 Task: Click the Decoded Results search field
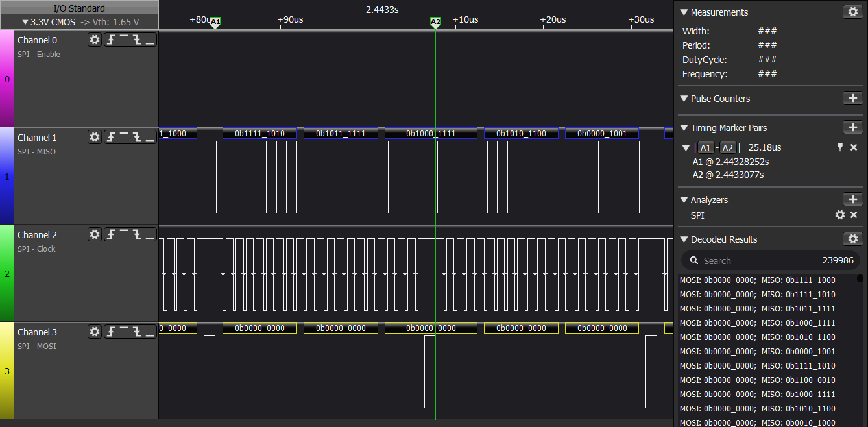770,260
